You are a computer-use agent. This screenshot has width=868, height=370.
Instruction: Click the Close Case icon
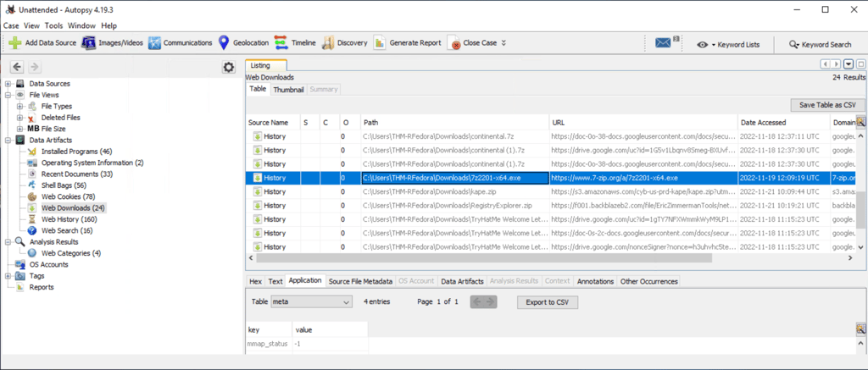(454, 43)
